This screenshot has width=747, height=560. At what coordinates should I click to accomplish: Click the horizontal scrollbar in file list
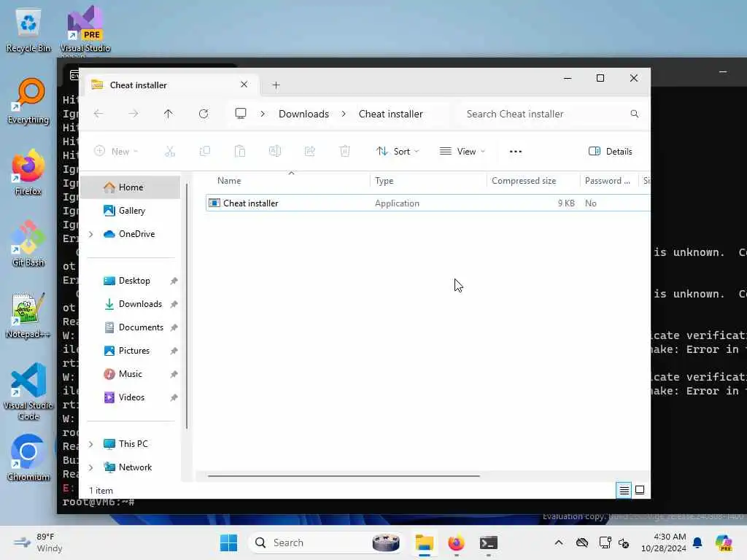pos(344,475)
